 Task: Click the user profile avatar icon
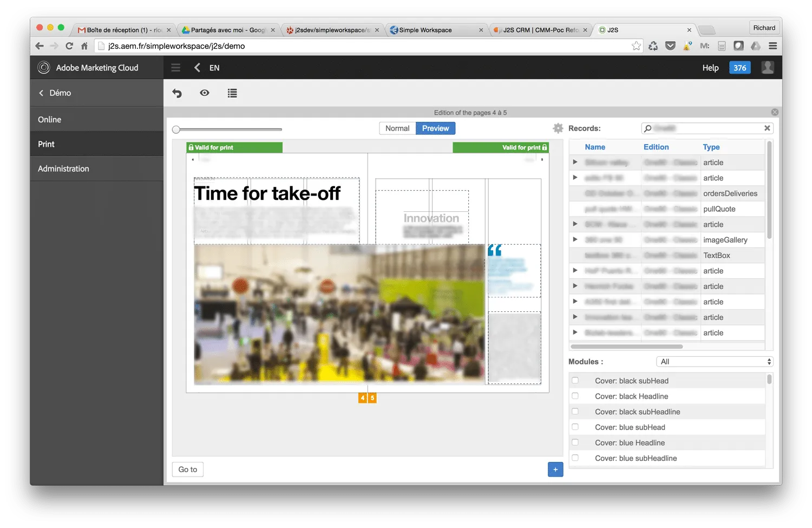(767, 68)
